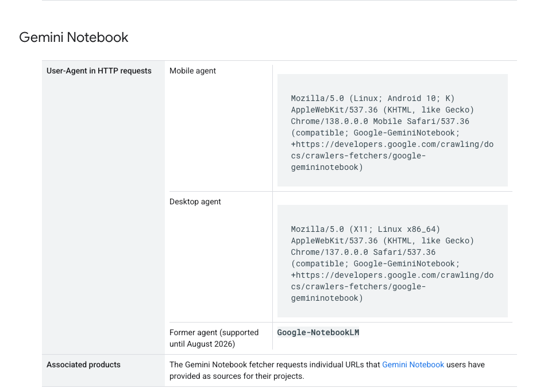Image resolution: width=540 pixels, height=392 pixels.
Task: Click the 'Desktop agent' label
Action: point(195,201)
